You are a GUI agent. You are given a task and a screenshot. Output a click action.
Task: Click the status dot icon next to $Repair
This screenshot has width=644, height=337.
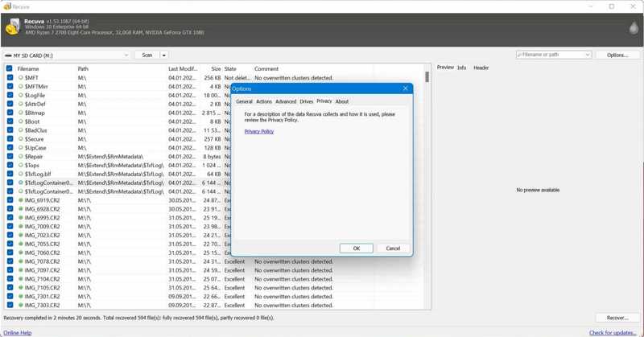point(21,156)
